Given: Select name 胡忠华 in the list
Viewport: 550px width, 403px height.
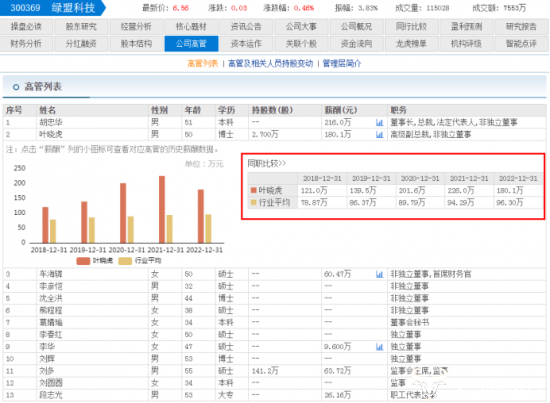Looking at the screenshot, I should click(x=51, y=122).
